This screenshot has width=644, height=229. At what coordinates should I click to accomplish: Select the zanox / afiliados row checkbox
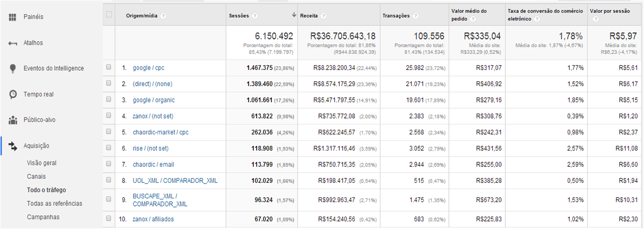109,219
